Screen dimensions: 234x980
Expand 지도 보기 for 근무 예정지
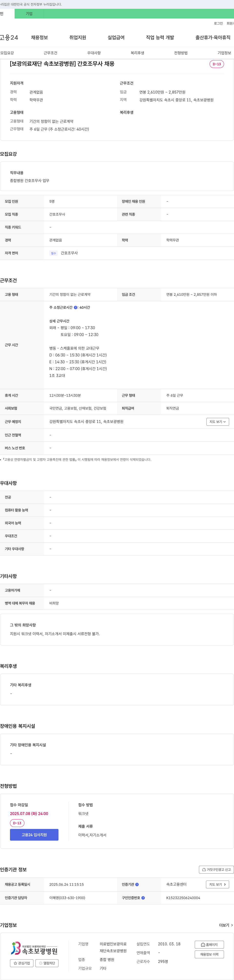tap(218, 422)
